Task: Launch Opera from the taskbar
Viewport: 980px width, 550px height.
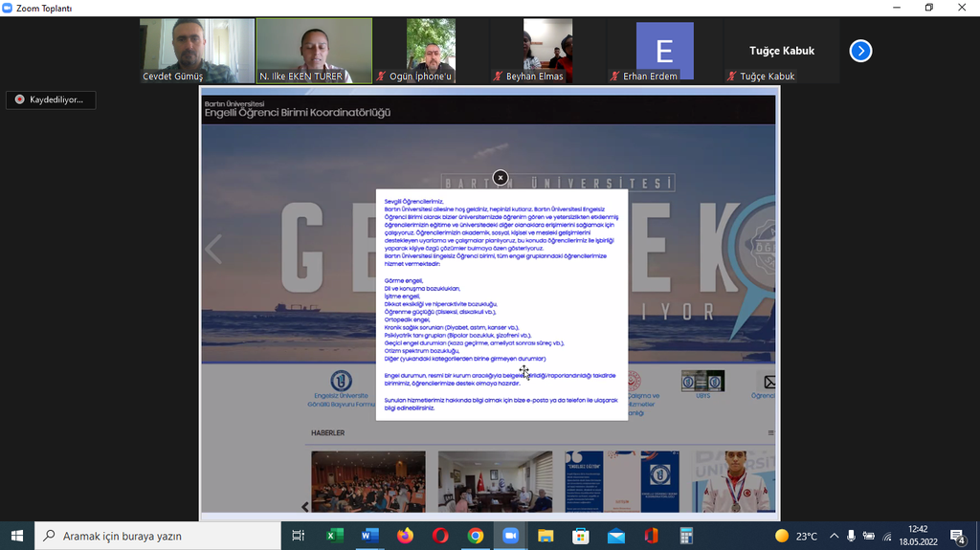Action: coord(440,536)
